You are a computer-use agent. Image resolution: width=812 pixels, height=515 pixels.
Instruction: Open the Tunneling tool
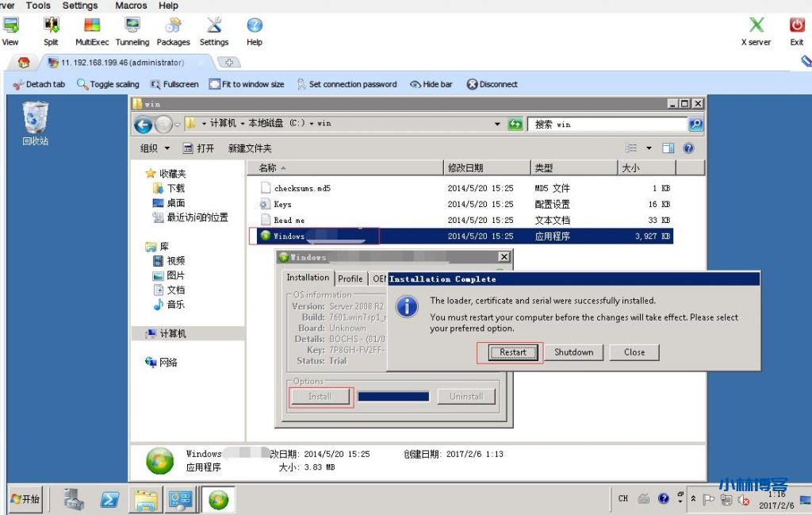pyautogui.click(x=132, y=30)
